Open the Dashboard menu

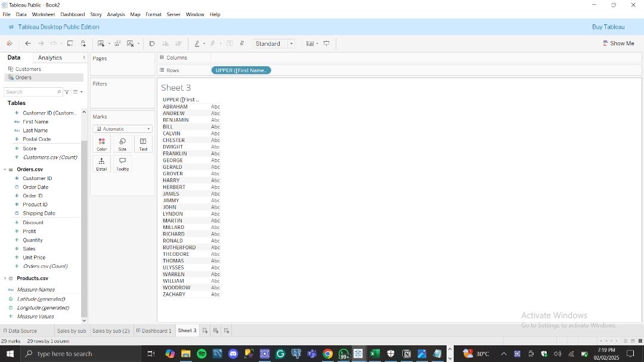click(73, 14)
